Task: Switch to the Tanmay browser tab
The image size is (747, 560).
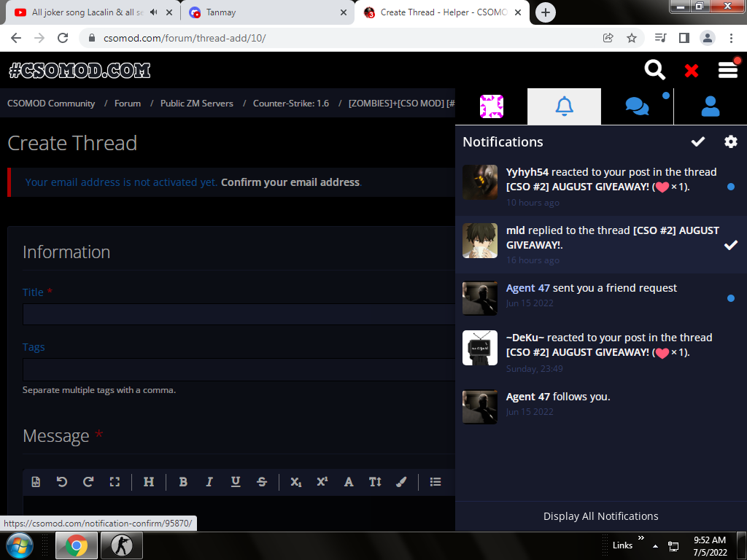Action: pyautogui.click(x=266, y=12)
